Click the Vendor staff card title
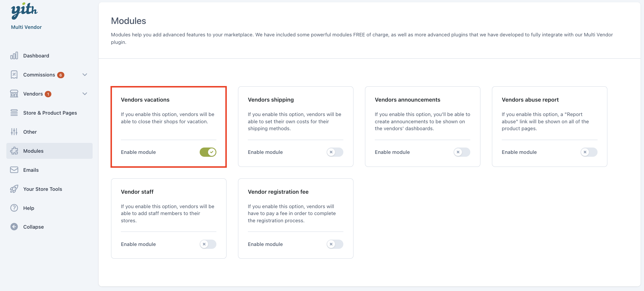Image resolution: width=644 pixels, height=291 pixels. 137,192
